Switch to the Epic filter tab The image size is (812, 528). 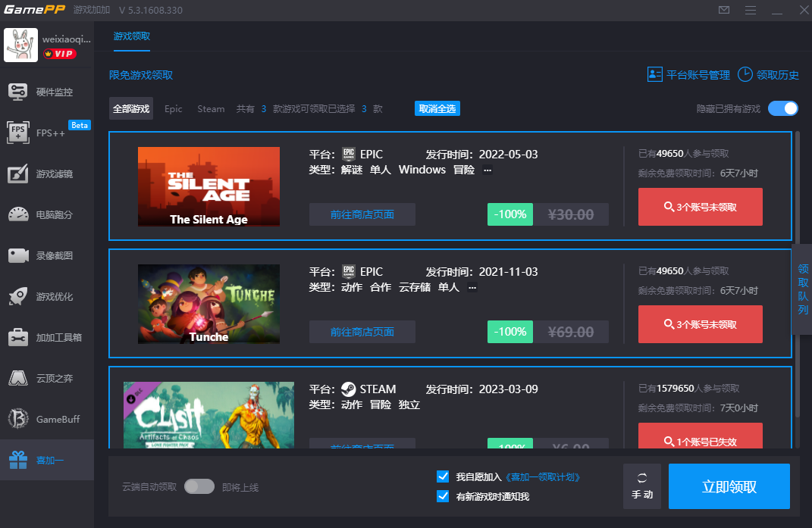coord(174,108)
